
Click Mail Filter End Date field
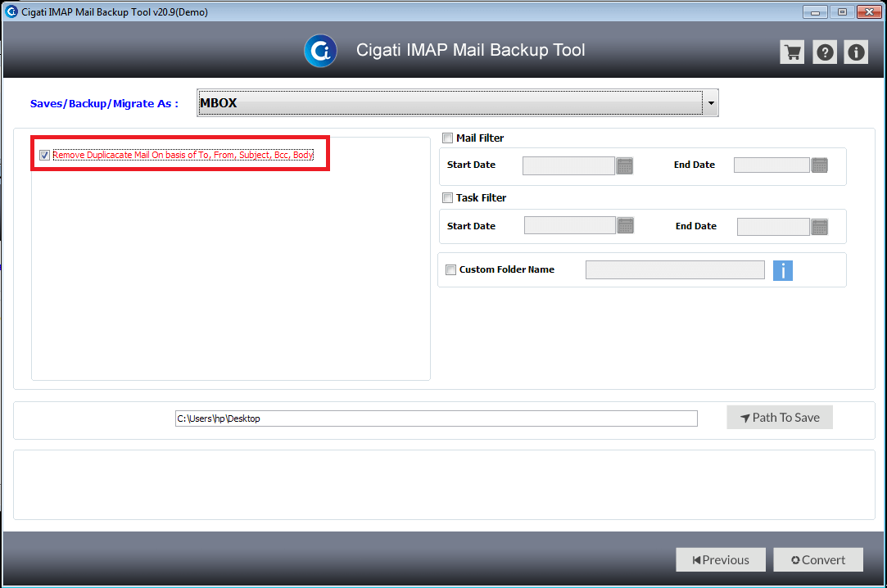[x=772, y=165]
